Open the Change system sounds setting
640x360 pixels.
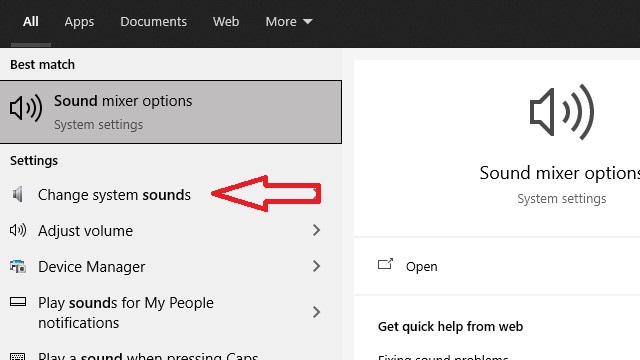(114, 195)
